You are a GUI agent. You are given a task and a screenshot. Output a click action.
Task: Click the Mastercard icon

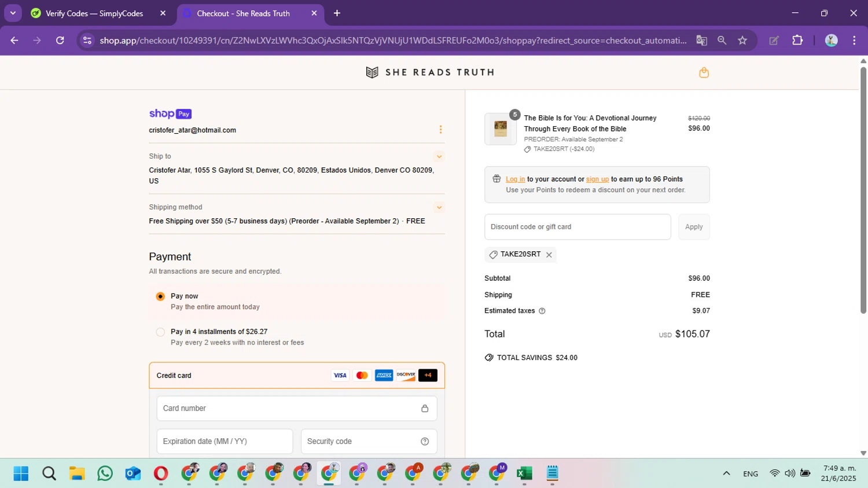coord(362,376)
